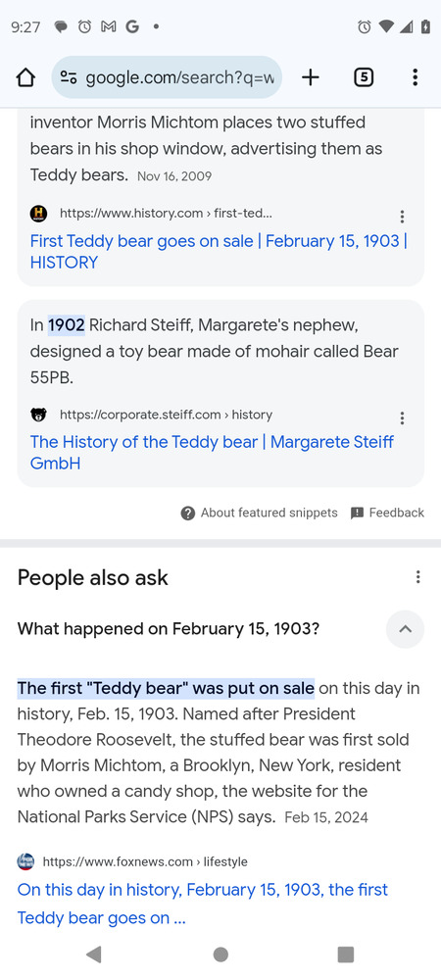Open options for history.com result

(x=402, y=217)
